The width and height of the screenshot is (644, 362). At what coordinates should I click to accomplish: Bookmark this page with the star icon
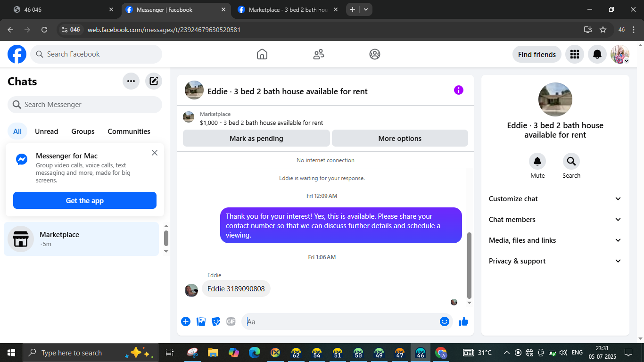click(x=603, y=30)
